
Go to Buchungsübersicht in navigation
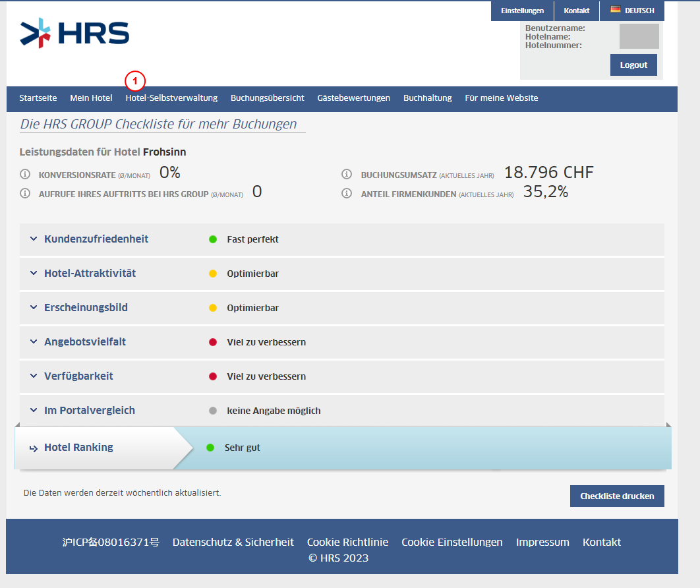(x=268, y=98)
